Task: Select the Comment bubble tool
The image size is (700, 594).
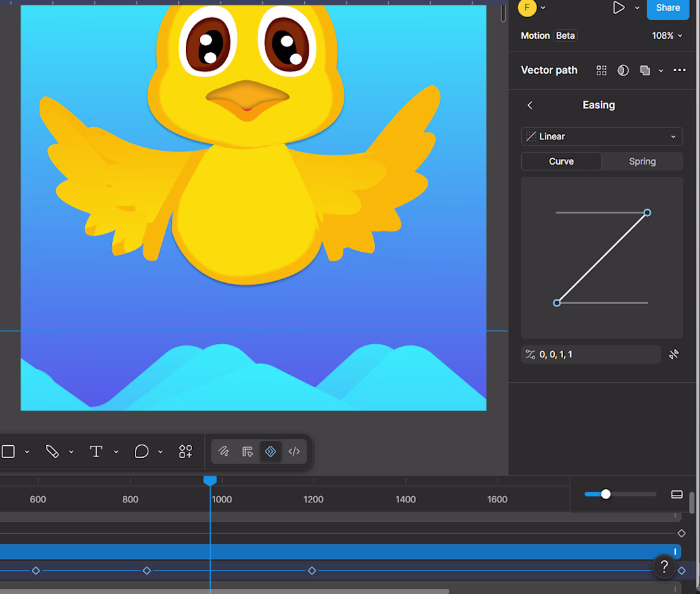Action: [141, 452]
